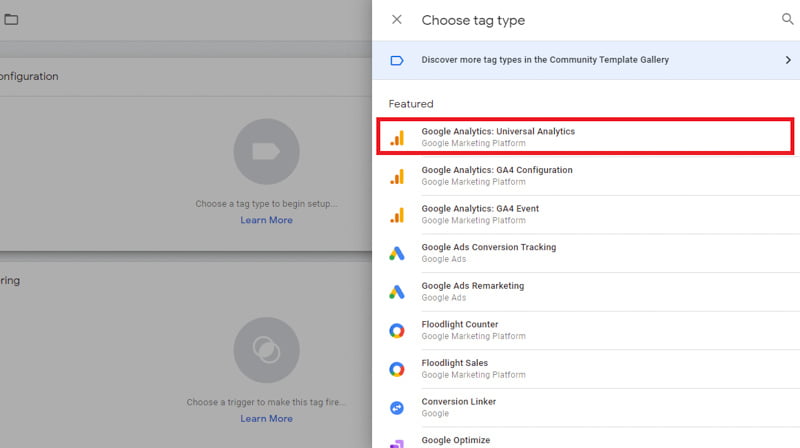
Task: Choose Google Optimize tag type
Action: (457, 440)
